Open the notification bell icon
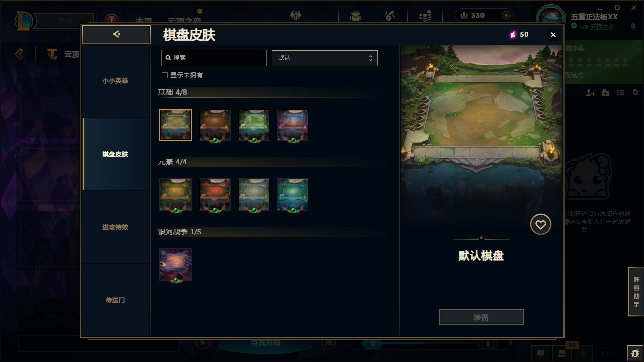The image size is (644, 362). pyautogui.click(x=633, y=27)
